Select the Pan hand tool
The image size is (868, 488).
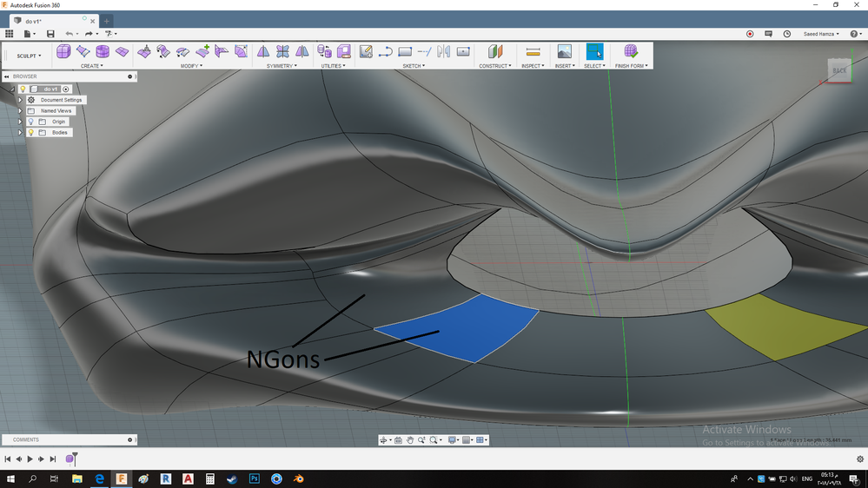[x=409, y=440]
